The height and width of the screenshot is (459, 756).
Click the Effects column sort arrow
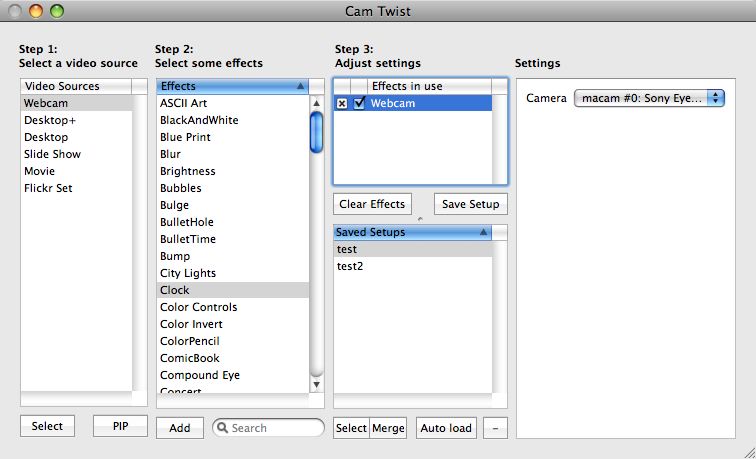pyautogui.click(x=301, y=86)
